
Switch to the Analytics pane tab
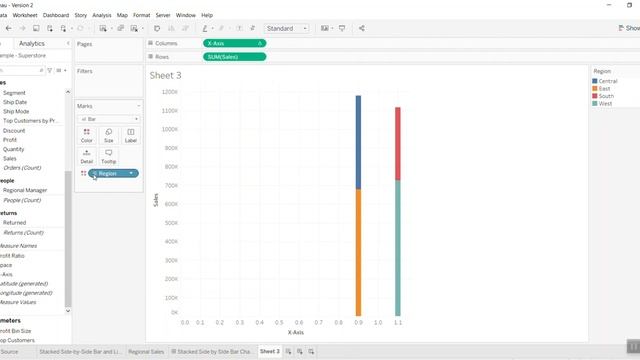pos(32,43)
